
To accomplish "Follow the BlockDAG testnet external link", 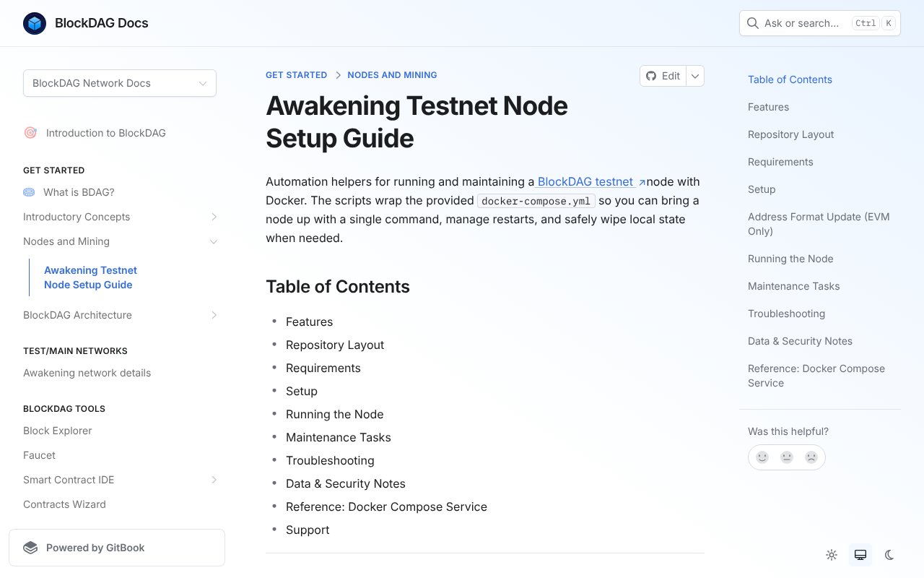I will point(588,181).
